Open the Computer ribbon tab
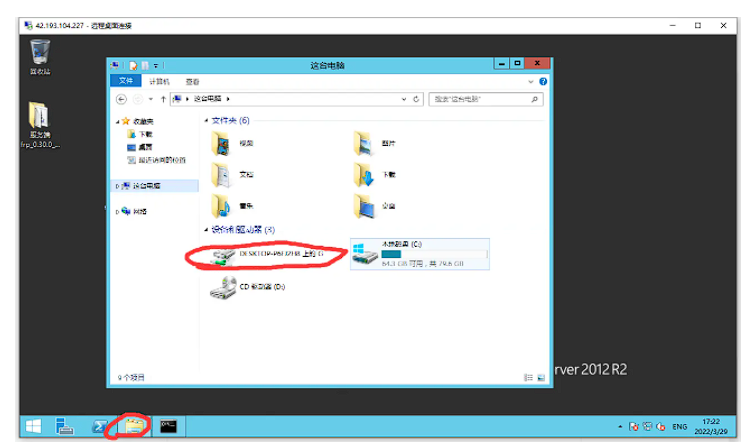The height and width of the screenshot is (448, 751). click(x=160, y=81)
